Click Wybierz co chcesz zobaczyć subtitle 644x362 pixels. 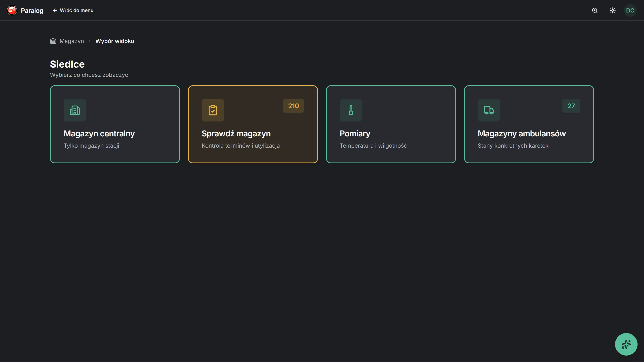coord(89,75)
